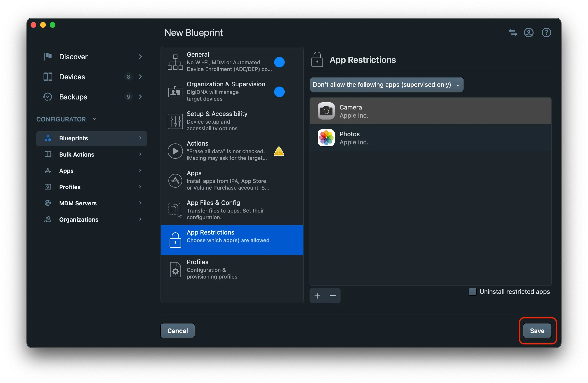Screen dimensions: 588x383
Task: Select the Camera app icon row
Action: (326, 111)
